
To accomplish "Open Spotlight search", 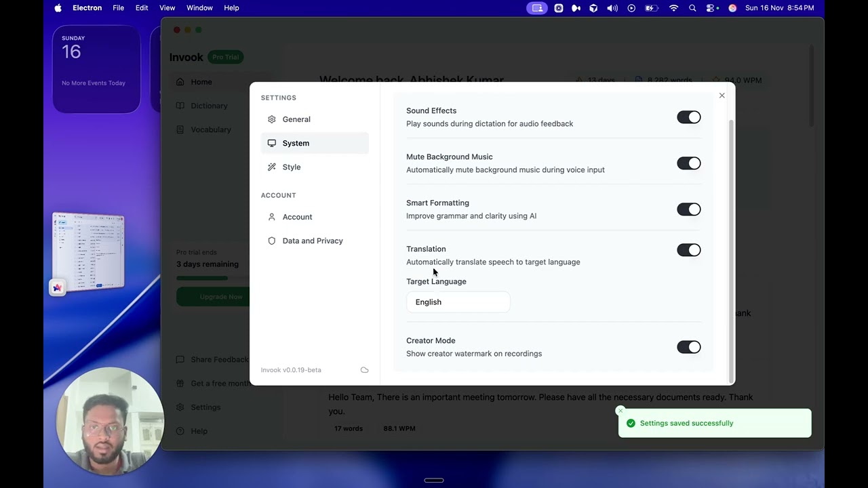I will pos(692,8).
